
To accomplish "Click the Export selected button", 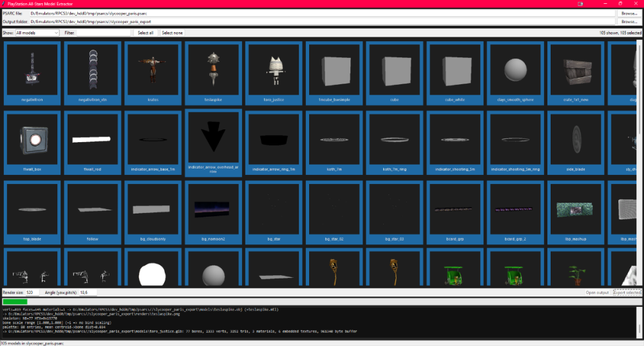I will tap(627, 292).
